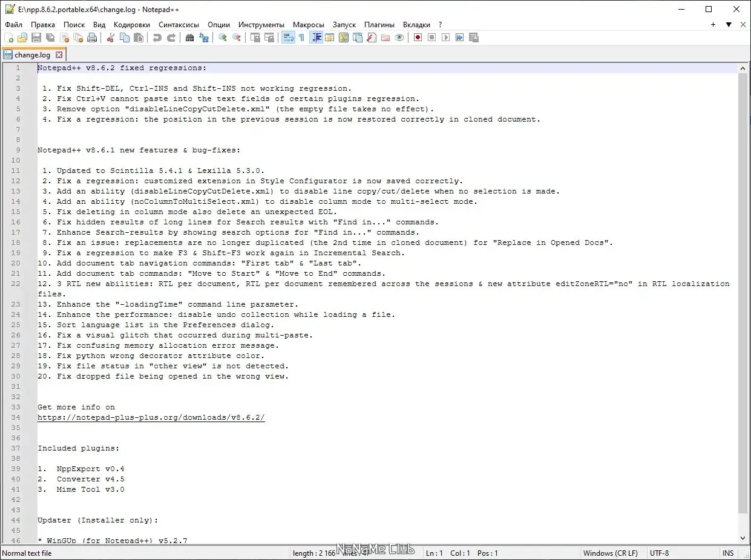Click the Close All toolbar icon
This screenshot has height=560, width=751.
78,37
